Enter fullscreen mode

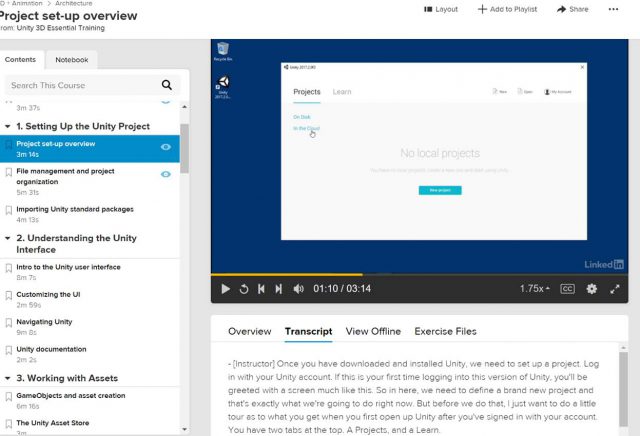coord(615,289)
